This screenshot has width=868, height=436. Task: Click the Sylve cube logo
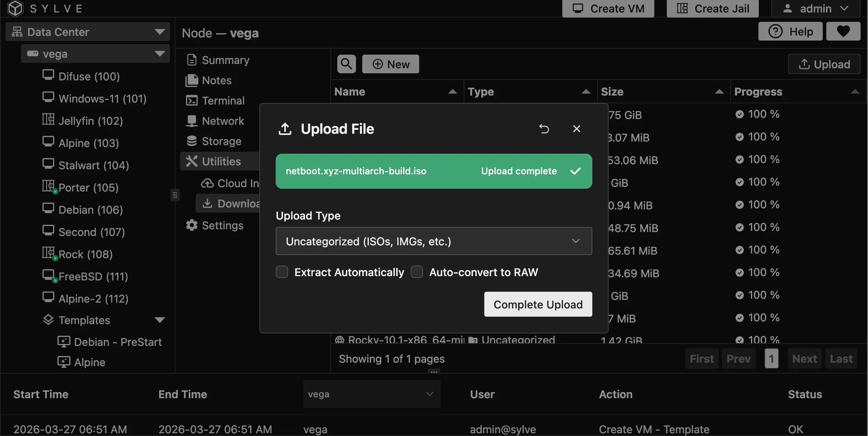(15, 8)
